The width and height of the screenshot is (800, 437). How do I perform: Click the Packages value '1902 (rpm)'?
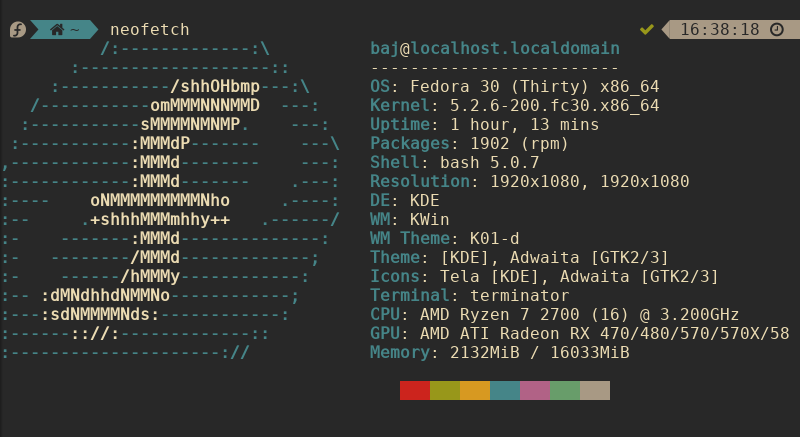point(519,144)
